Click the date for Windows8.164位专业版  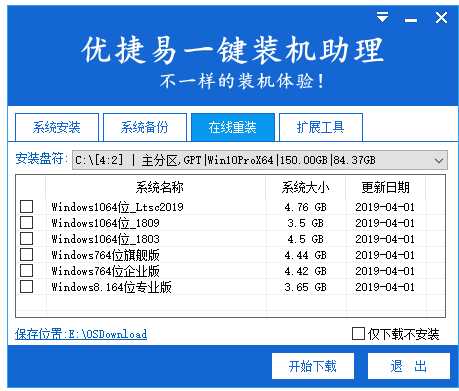[385, 287]
